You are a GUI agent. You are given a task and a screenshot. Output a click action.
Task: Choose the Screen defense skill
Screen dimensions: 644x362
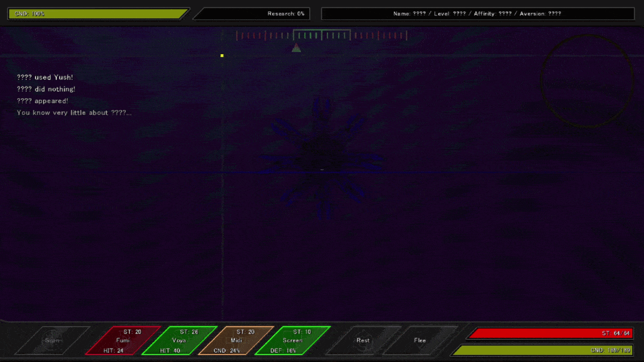292,341
